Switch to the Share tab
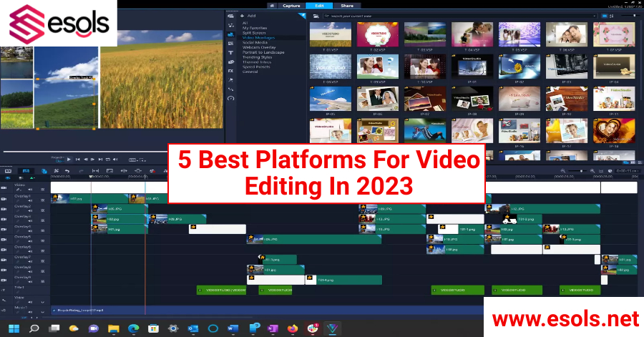This screenshot has width=644, height=337. (x=347, y=6)
